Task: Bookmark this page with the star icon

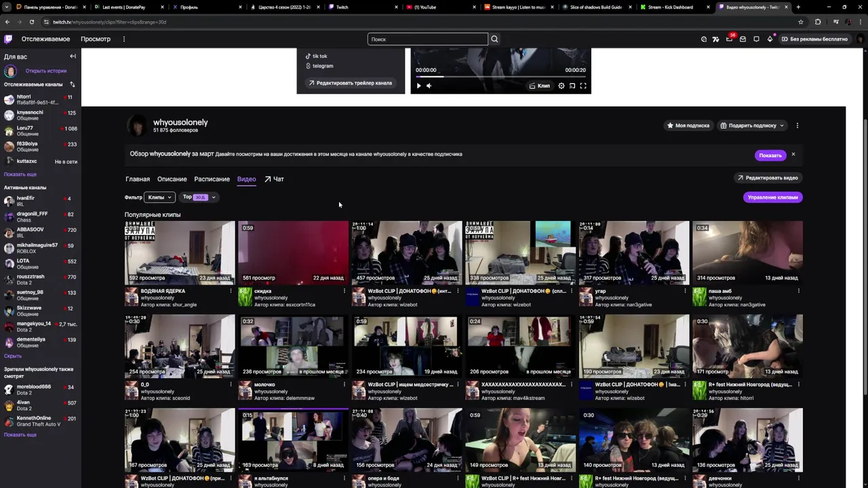Action: pyautogui.click(x=801, y=22)
